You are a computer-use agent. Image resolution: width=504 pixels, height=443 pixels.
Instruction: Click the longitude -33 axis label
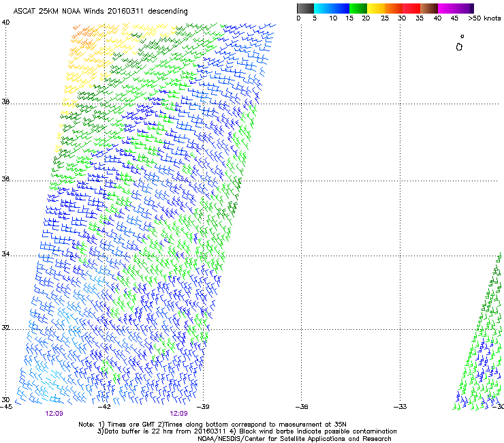tap(400, 407)
